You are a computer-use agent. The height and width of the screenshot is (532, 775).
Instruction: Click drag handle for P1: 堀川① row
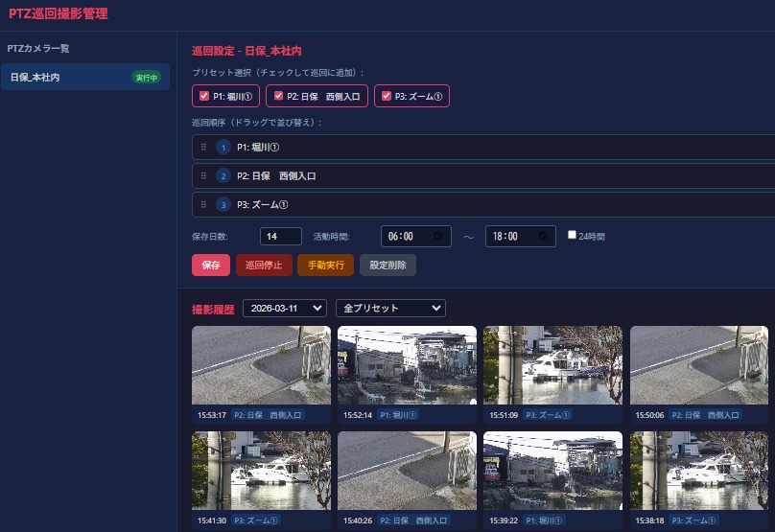point(203,147)
